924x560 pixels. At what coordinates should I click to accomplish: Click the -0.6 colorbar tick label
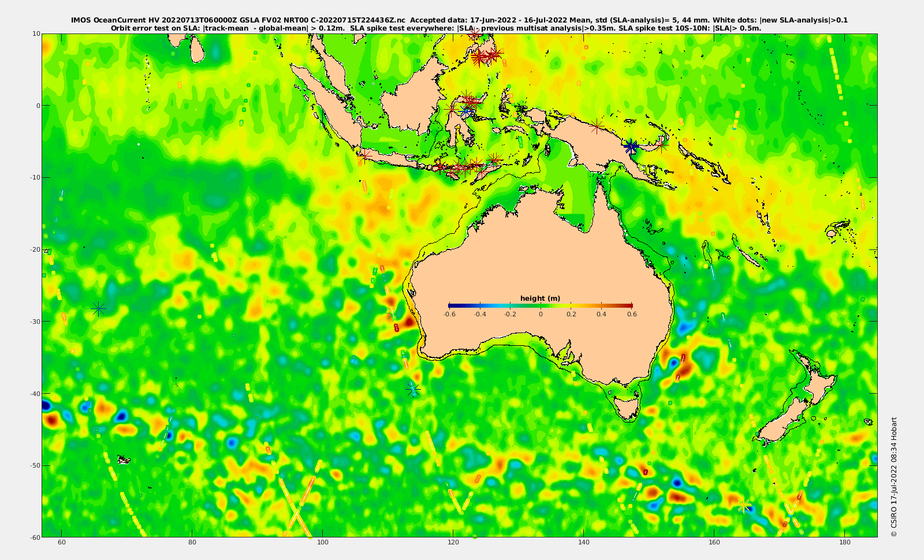449,315
